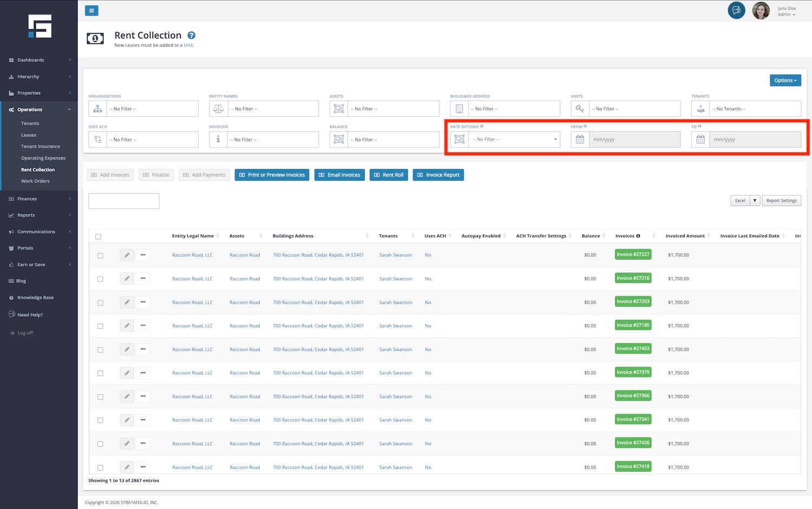
Task: Select the checkbox for Invoice #27203 row
Action: [100, 303]
